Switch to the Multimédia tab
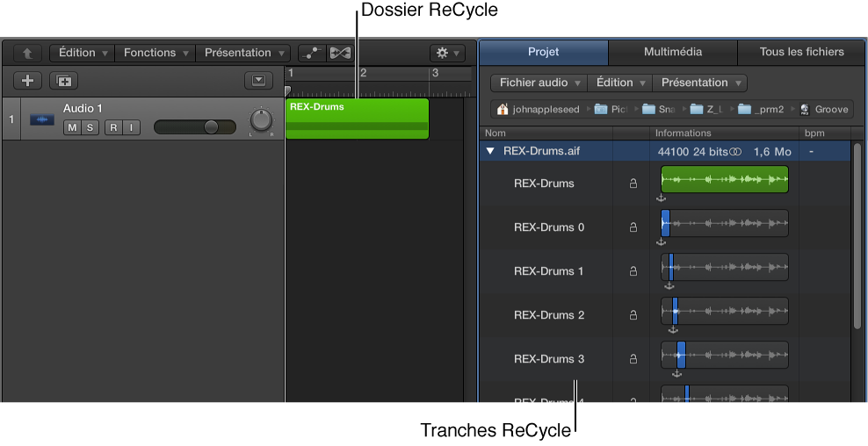This screenshot has width=868, height=446. (x=673, y=52)
